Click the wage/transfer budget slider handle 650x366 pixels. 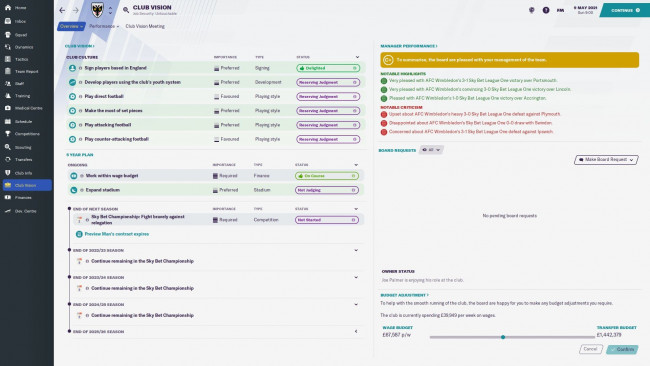pos(503,337)
